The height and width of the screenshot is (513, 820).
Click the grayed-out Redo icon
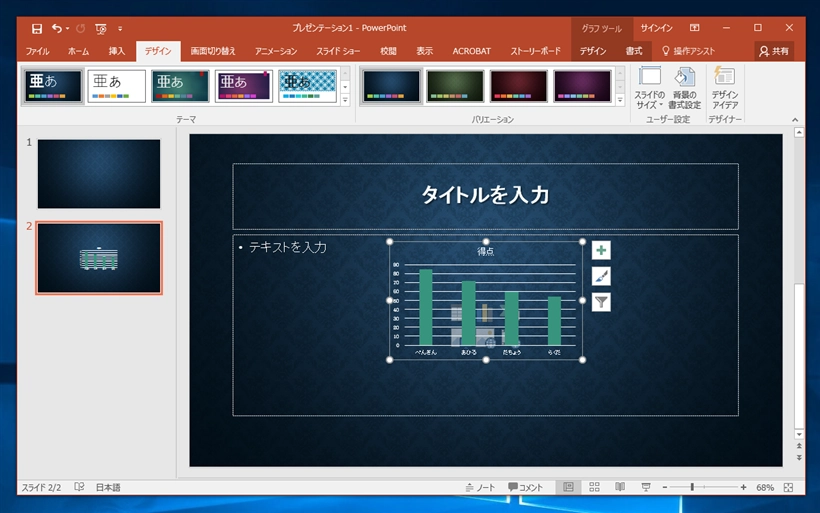(81, 28)
